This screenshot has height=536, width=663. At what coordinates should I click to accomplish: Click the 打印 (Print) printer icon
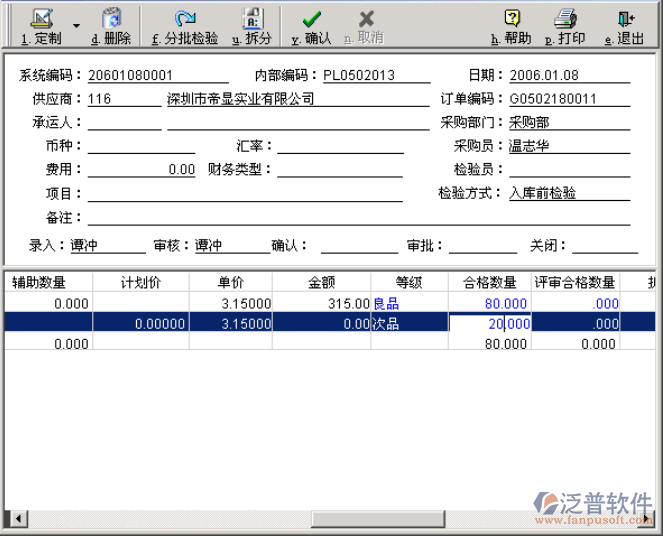[x=565, y=19]
